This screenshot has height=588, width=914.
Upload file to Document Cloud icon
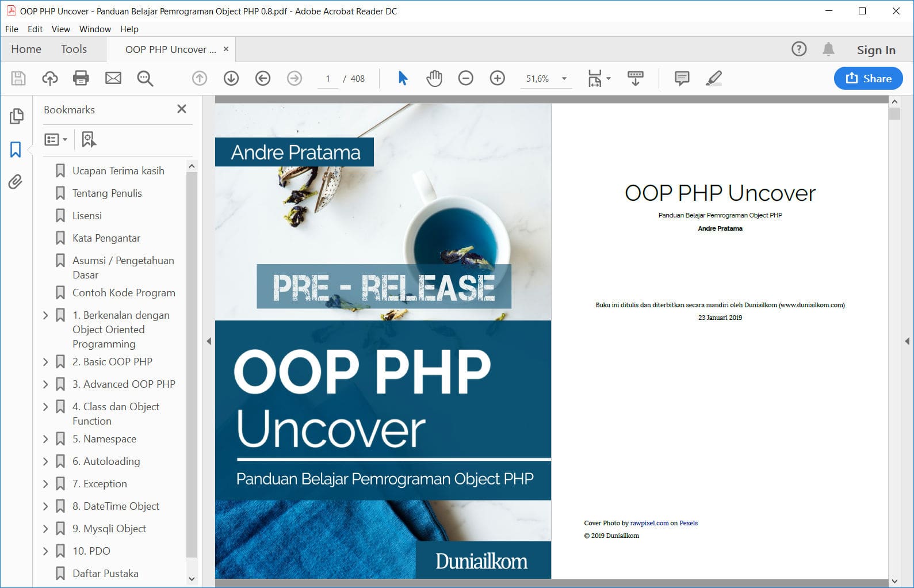pos(50,78)
